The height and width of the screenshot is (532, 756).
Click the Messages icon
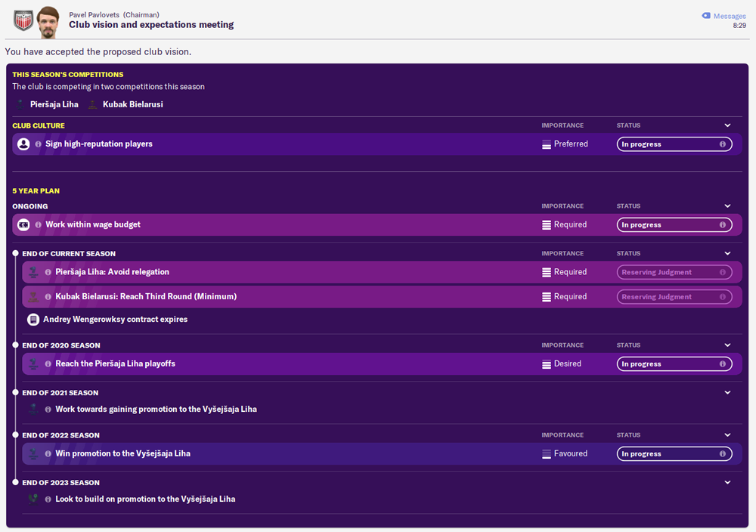(x=706, y=16)
